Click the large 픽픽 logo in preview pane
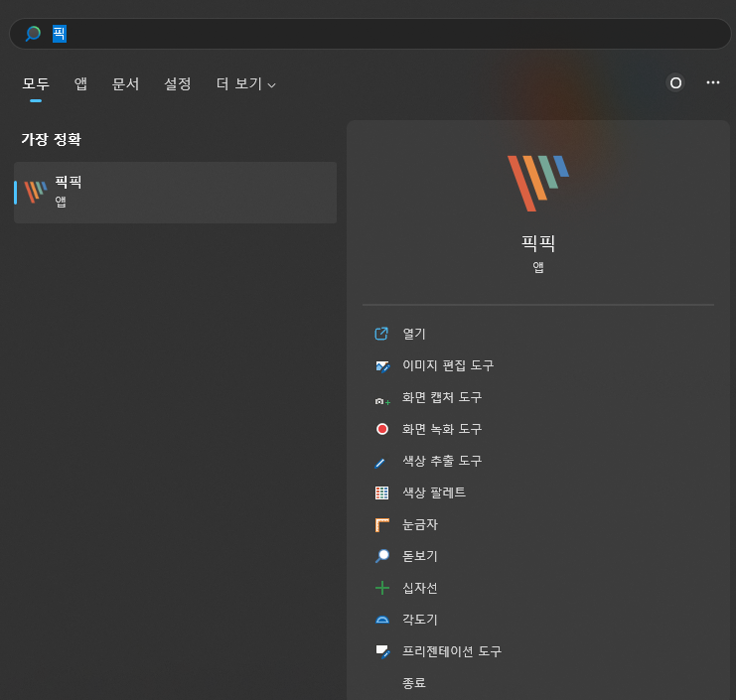 click(538, 183)
